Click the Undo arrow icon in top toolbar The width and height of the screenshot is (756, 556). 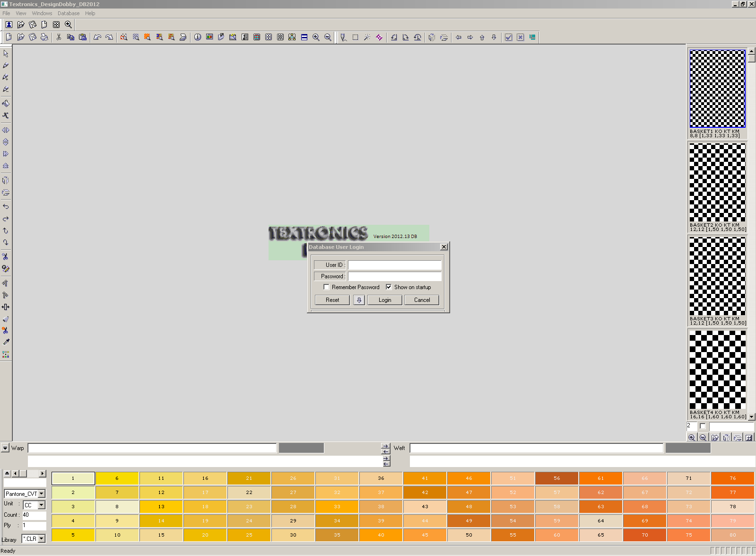click(97, 37)
